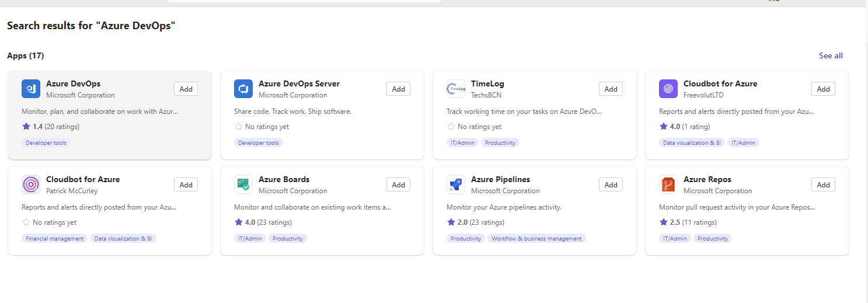The width and height of the screenshot is (868, 303).
Task: Click the blue app icon on the 1.4-rated Azure DevOps card
Action: click(31, 89)
